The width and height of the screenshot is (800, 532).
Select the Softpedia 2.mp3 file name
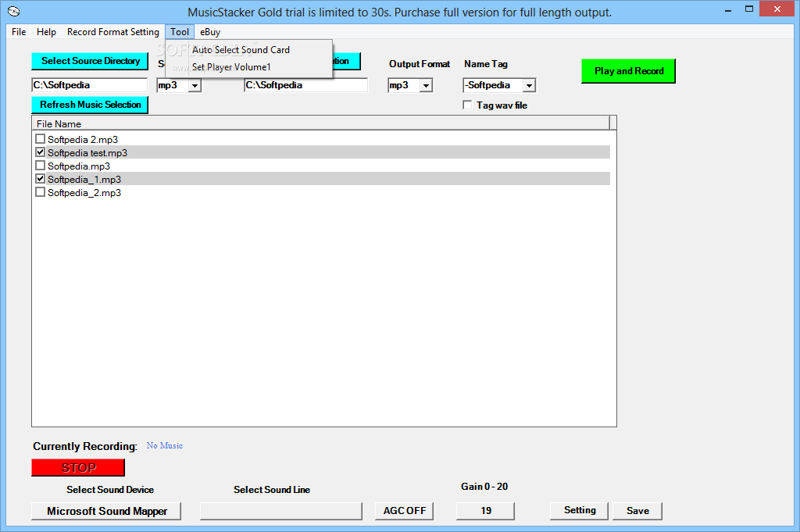pyautogui.click(x=83, y=139)
